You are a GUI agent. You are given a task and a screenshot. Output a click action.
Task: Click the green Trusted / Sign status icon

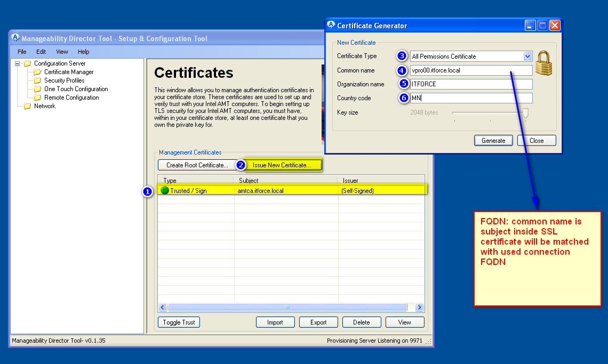point(165,190)
